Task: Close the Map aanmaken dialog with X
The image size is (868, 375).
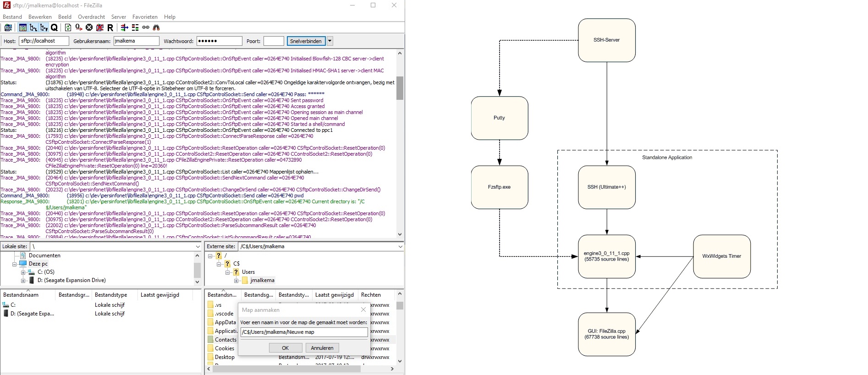Action: [x=363, y=310]
